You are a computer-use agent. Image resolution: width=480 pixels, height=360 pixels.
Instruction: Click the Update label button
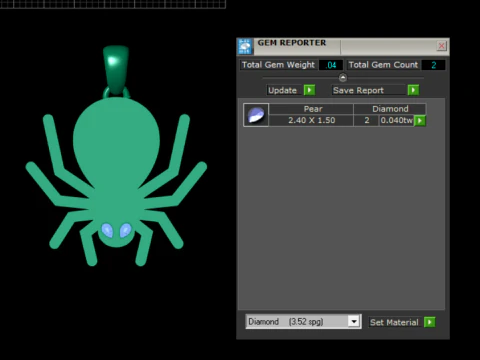pos(284,90)
